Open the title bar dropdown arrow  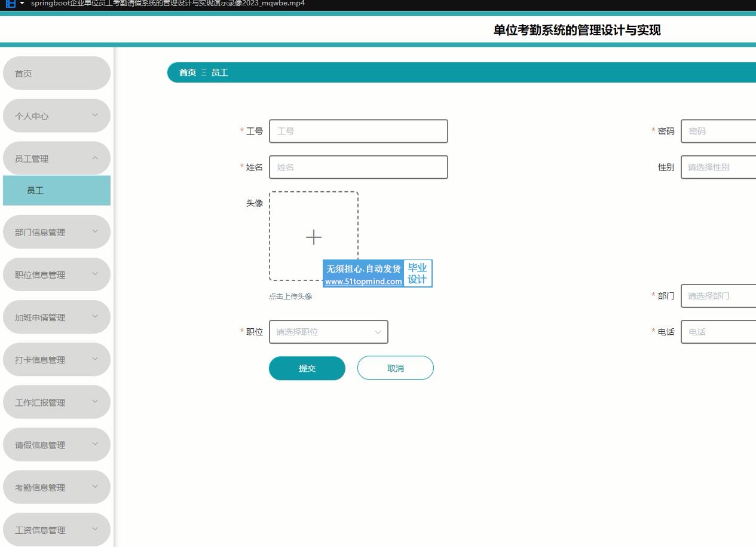[22, 4]
